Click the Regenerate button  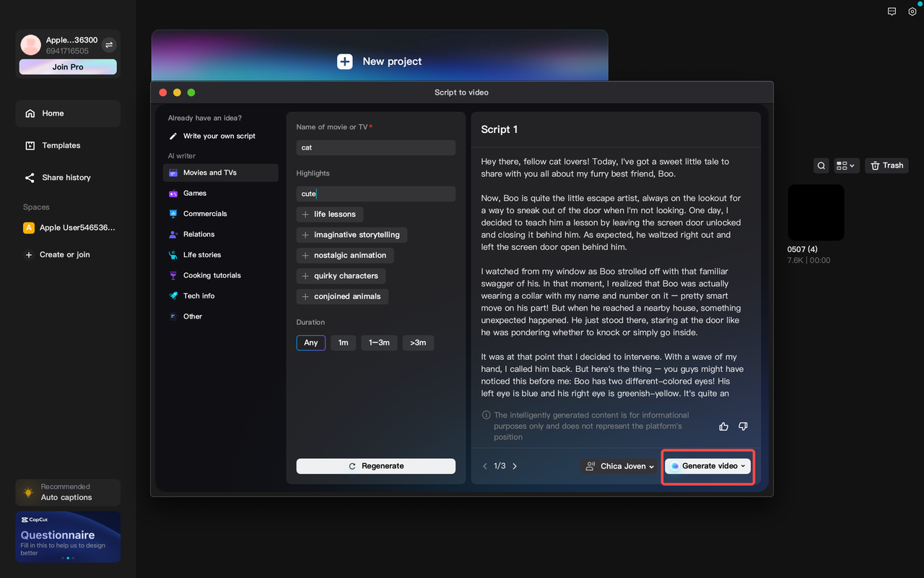[x=376, y=466]
